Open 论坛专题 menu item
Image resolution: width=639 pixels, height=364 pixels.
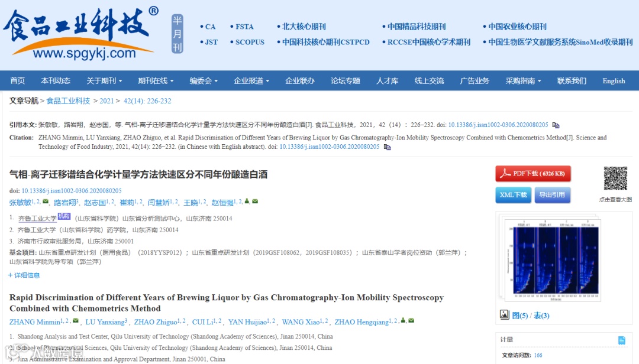[x=346, y=80]
